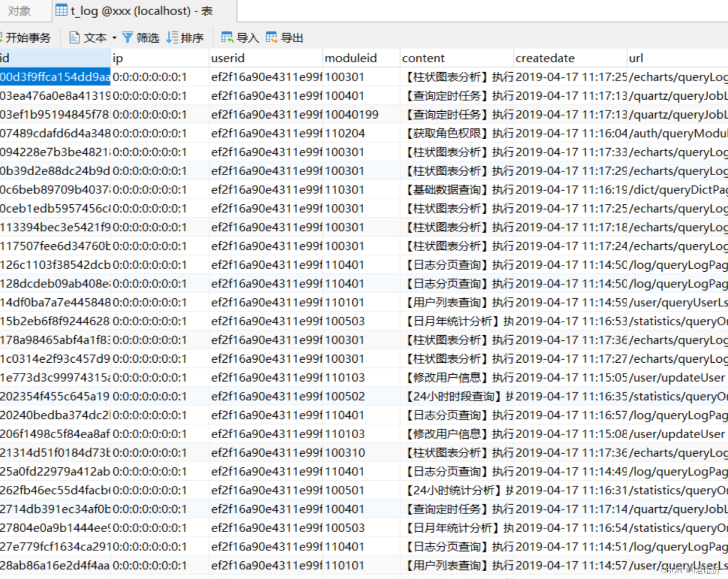Select id cell 27804e0a9b1444ee
Image resolution: width=728 pixels, height=579 pixels.
pos(55,528)
